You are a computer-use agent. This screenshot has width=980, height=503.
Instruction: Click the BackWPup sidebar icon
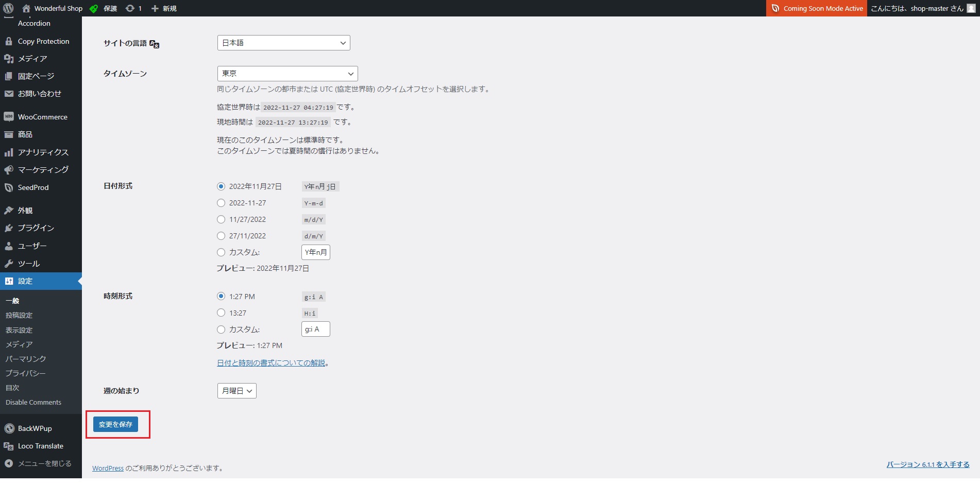[x=9, y=428]
